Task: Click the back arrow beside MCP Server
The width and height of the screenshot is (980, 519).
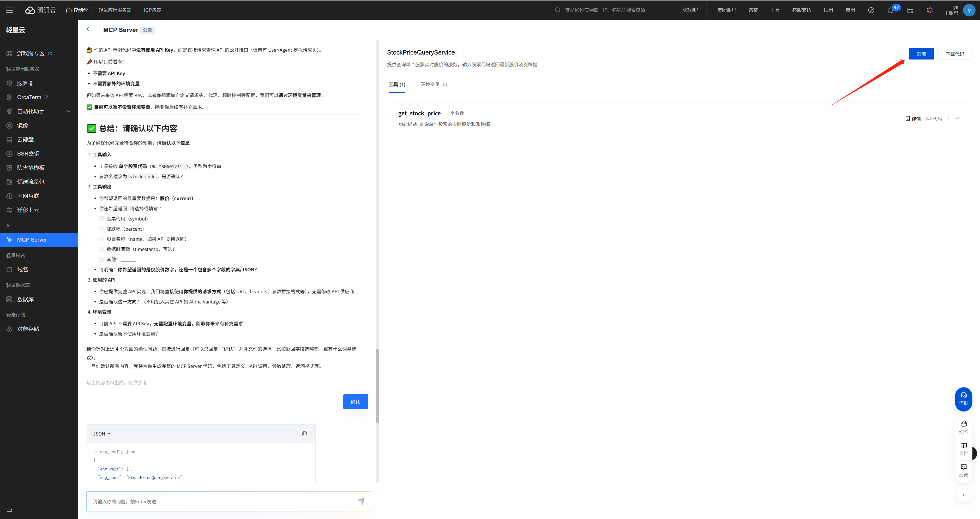Action: coord(89,29)
